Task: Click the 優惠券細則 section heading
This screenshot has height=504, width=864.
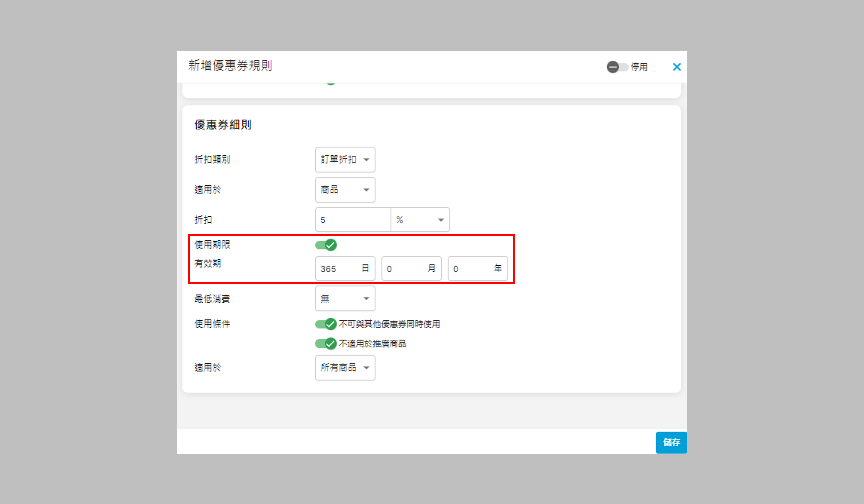Action: click(x=223, y=125)
